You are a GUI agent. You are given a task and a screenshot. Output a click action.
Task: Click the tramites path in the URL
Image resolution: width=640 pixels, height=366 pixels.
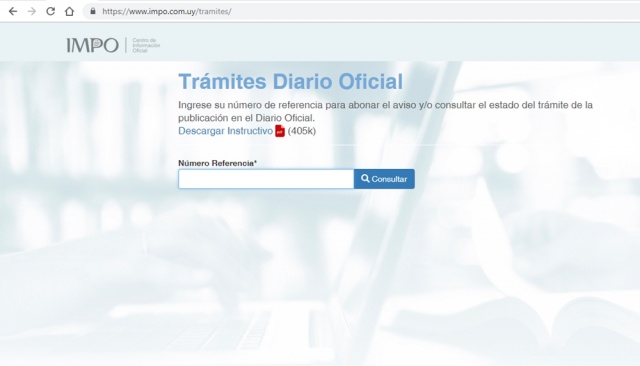(x=215, y=11)
